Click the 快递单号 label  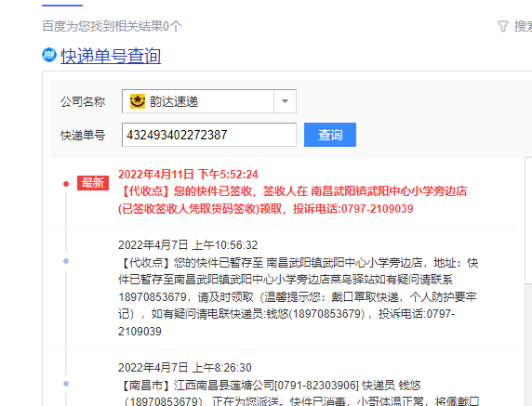coord(83,136)
